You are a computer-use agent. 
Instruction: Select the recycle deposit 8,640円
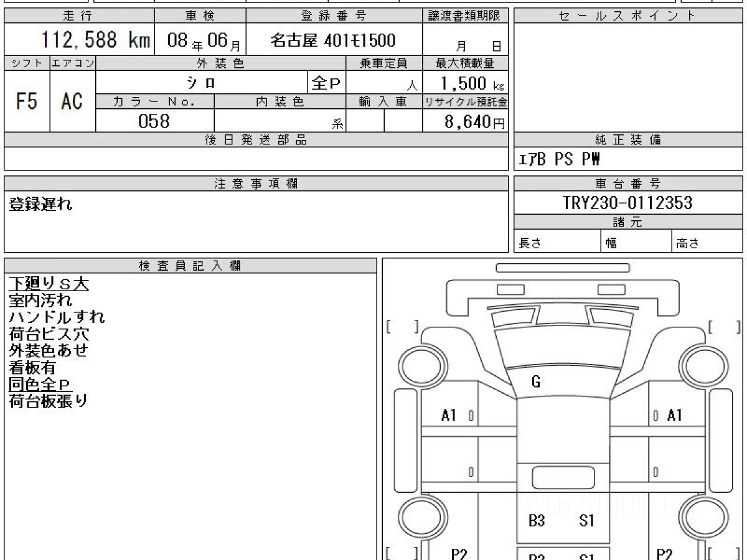click(475, 122)
